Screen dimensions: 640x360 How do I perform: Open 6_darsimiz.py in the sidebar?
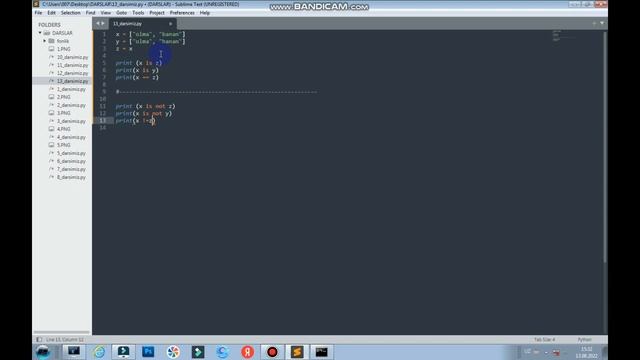pyautogui.click(x=71, y=161)
